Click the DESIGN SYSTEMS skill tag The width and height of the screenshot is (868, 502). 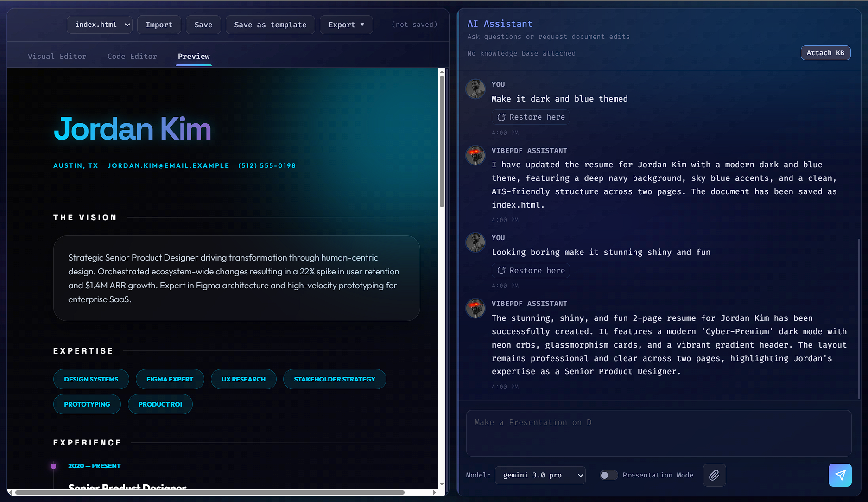click(x=91, y=379)
